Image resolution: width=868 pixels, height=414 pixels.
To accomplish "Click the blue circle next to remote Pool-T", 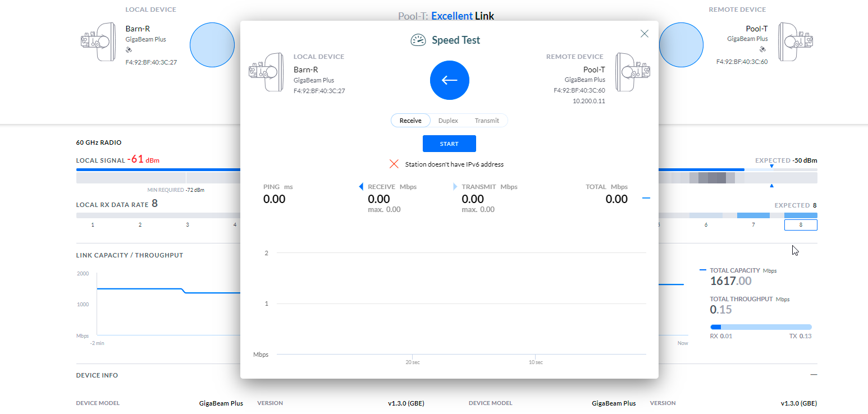I will [681, 45].
